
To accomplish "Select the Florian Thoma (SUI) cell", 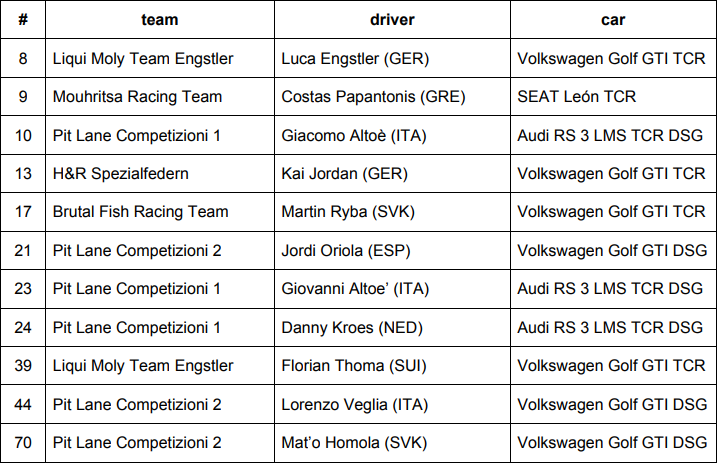I will 392,366.
